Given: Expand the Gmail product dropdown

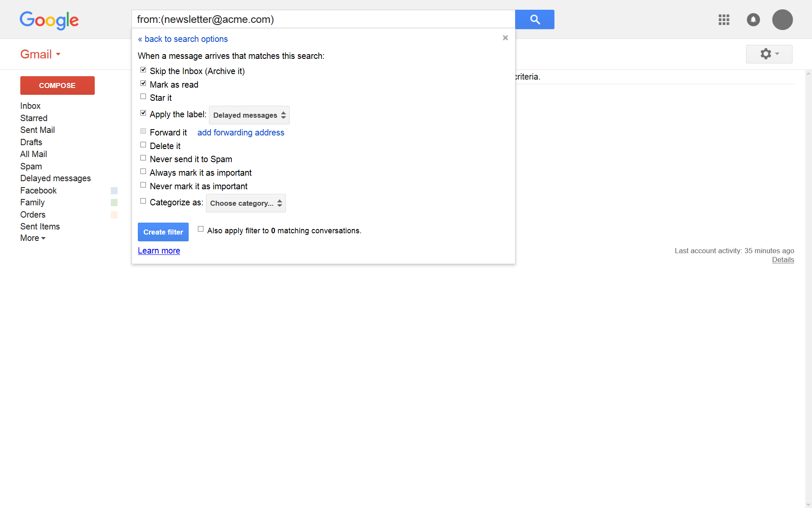Looking at the screenshot, I should [41, 54].
